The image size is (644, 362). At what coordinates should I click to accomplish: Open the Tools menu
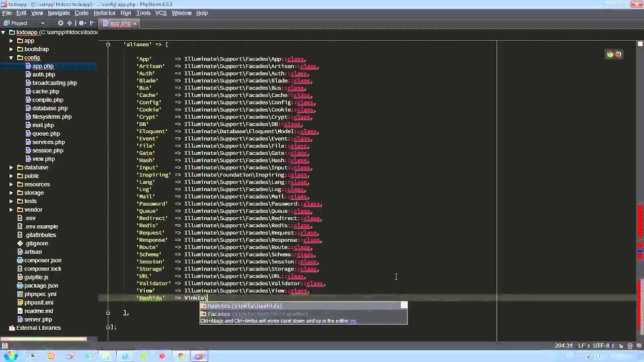coord(143,13)
